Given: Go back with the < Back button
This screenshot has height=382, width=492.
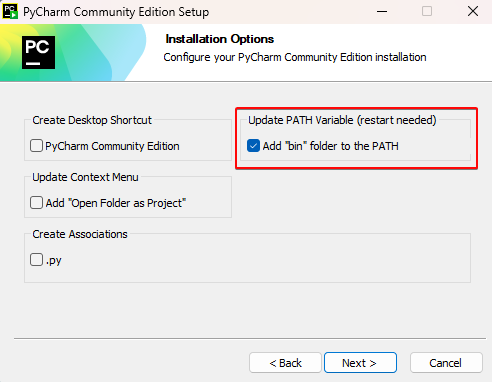Looking at the screenshot, I should (x=285, y=363).
